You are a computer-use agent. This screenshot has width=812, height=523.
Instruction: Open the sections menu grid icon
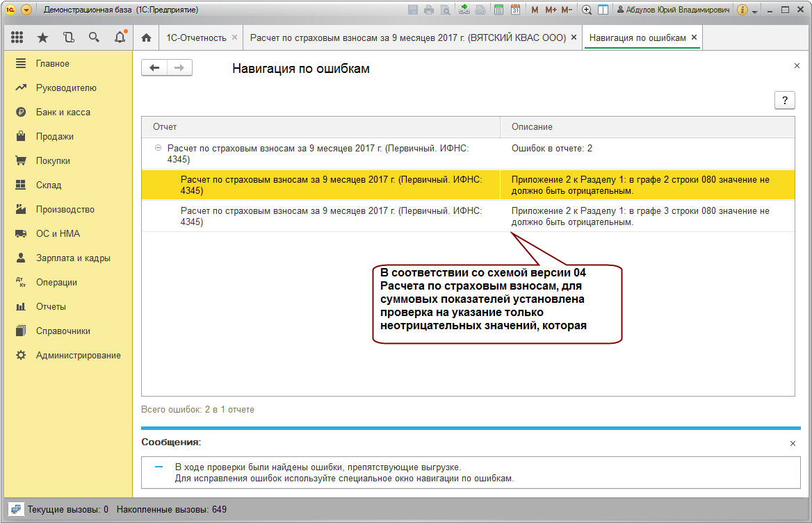coord(17,38)
